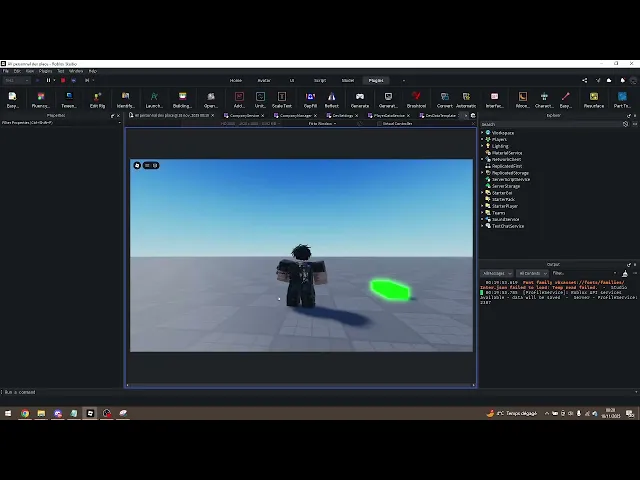640x480 pixels.
Task: Expand the Workspace tree node
Action: pos(482,133)
